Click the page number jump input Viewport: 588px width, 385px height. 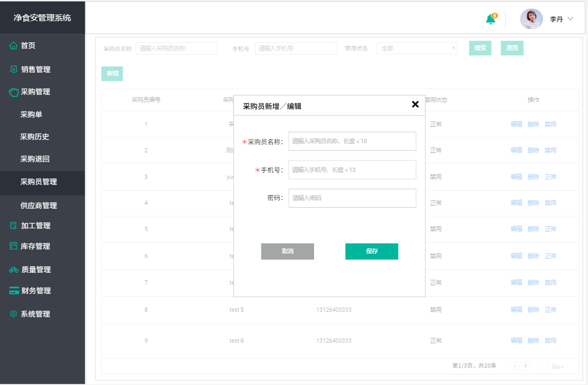(544, 366)
